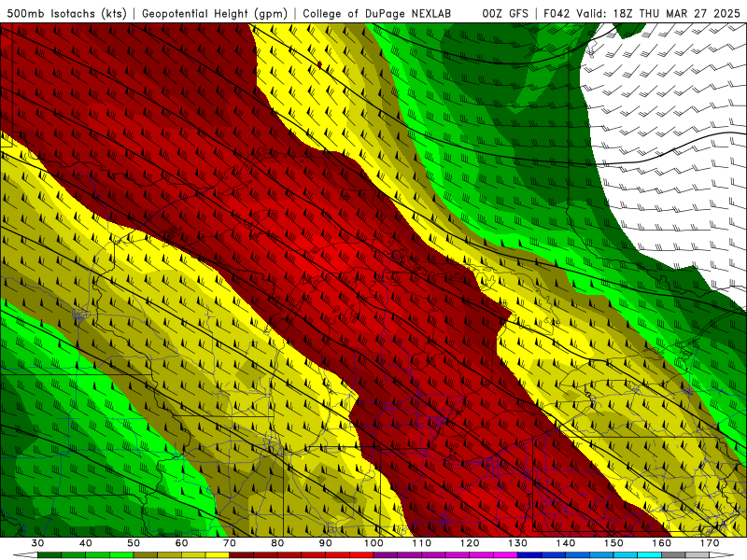The image size is (747, 560).
Task: Click the 70 label on the color scale
Action: click(x=230, y=543)
